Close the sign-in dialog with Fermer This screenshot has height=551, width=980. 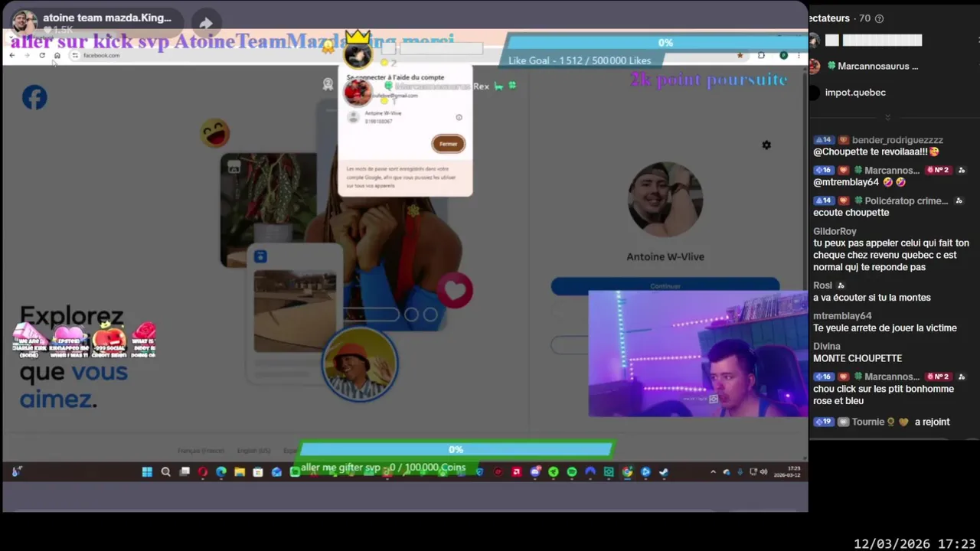(449, 144)
